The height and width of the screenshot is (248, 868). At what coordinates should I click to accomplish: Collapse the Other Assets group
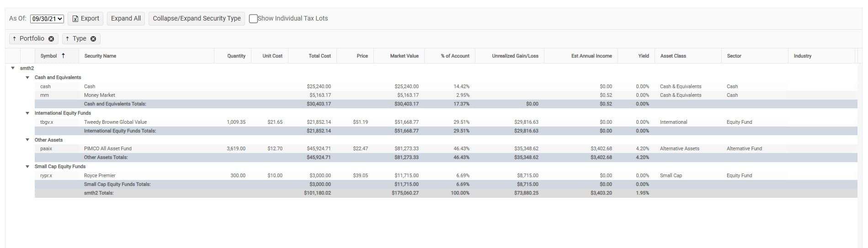point(27,140)
